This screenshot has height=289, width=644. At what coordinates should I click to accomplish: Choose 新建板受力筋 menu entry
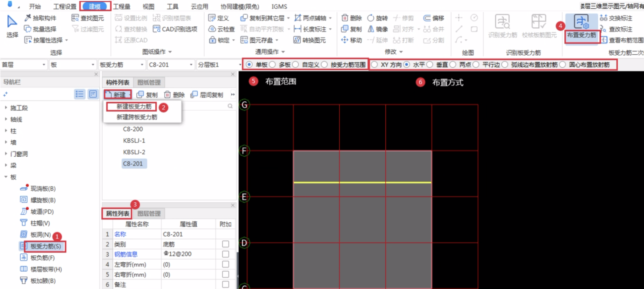click(x=134, y=106)
